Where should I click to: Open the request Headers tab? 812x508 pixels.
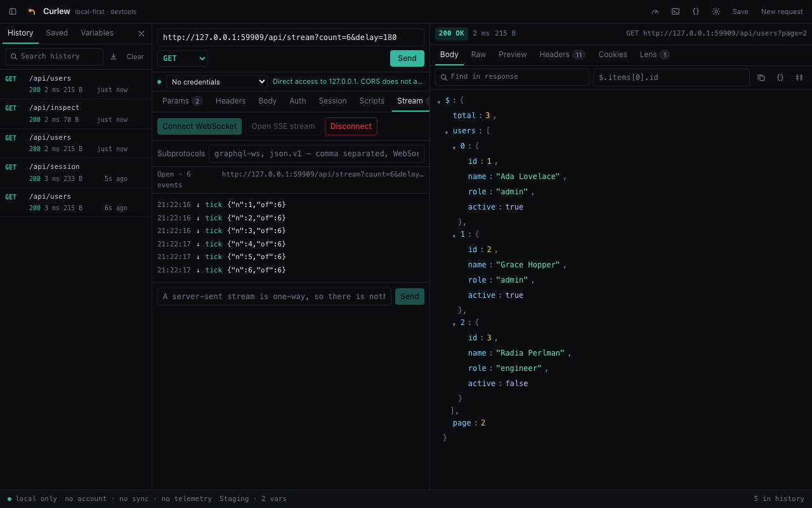pos(230,101)
